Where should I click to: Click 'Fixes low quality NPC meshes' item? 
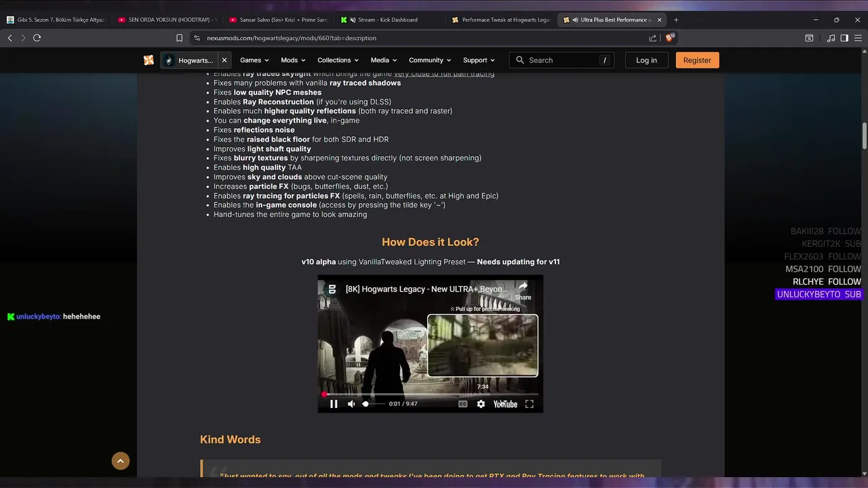click(268, 92)
